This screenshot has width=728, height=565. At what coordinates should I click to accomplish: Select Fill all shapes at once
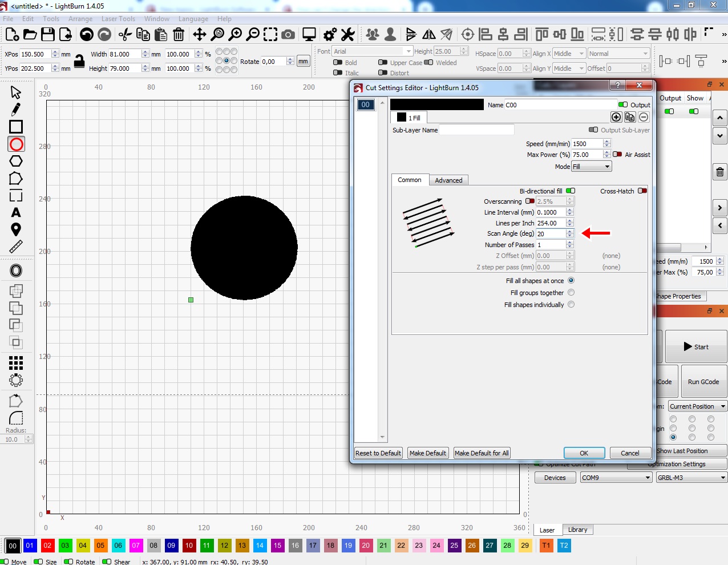click(x=571, y=280)
